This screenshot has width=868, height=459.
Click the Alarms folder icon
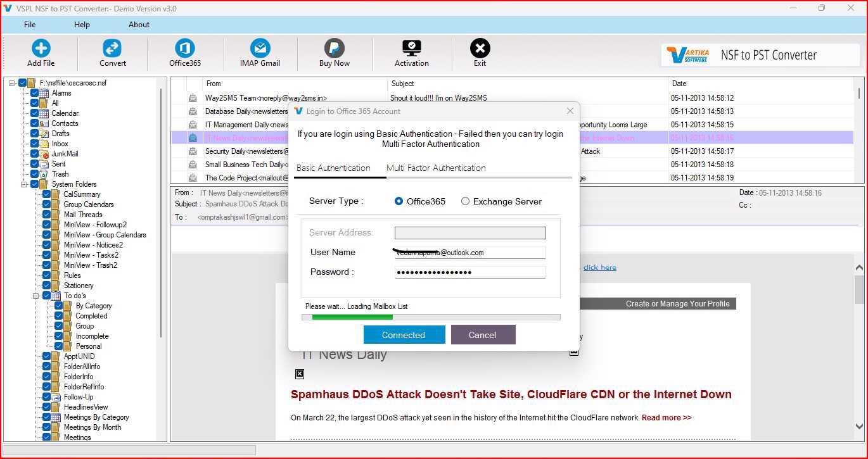coord(44,93)
